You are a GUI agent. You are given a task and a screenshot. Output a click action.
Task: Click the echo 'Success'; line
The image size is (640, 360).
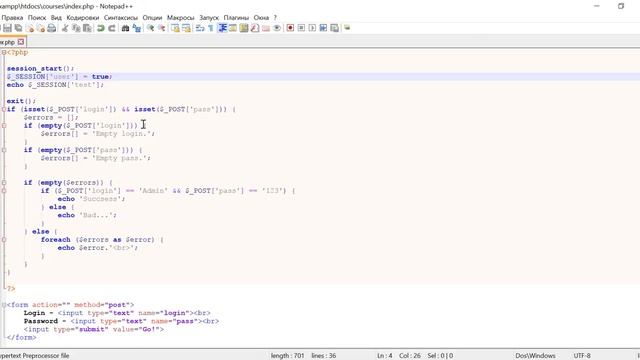pos(91,199)
